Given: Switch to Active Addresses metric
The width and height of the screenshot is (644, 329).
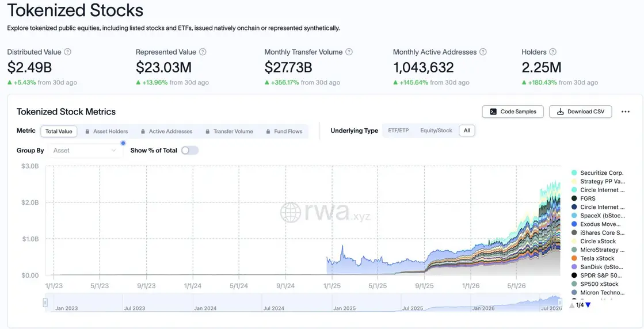Looking at the screenshot, I should pos(167,131).
